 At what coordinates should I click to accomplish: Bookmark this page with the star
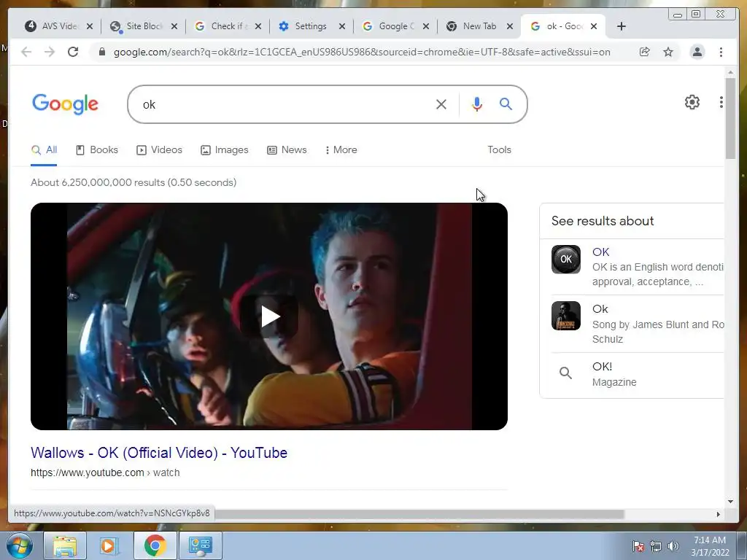(x=668, y=52)
